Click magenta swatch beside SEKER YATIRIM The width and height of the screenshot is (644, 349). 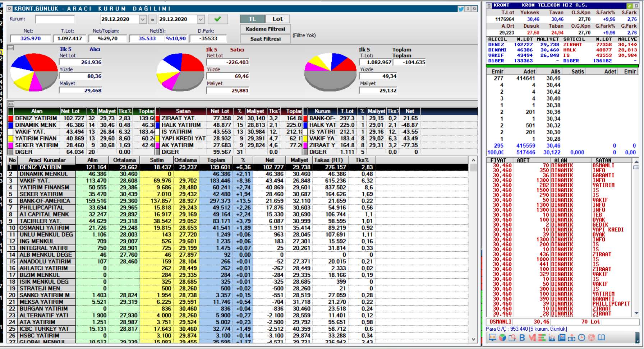point(11,145)
